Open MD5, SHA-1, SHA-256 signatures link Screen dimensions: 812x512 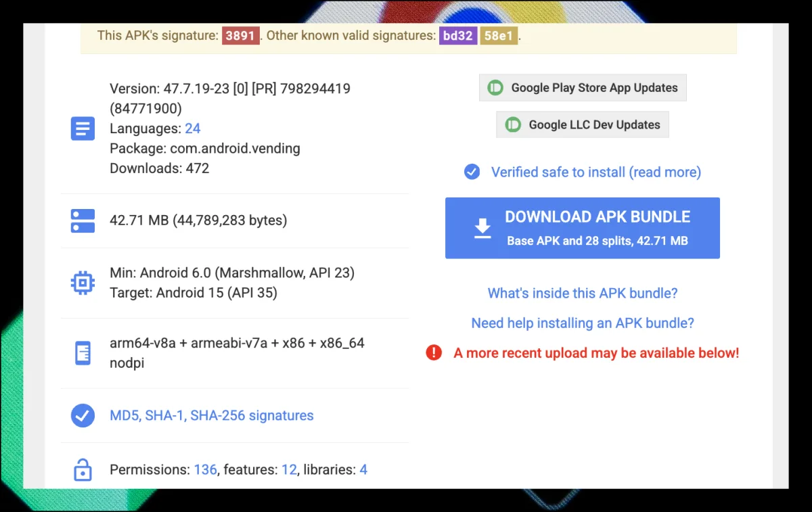click(x=212, y=416)
